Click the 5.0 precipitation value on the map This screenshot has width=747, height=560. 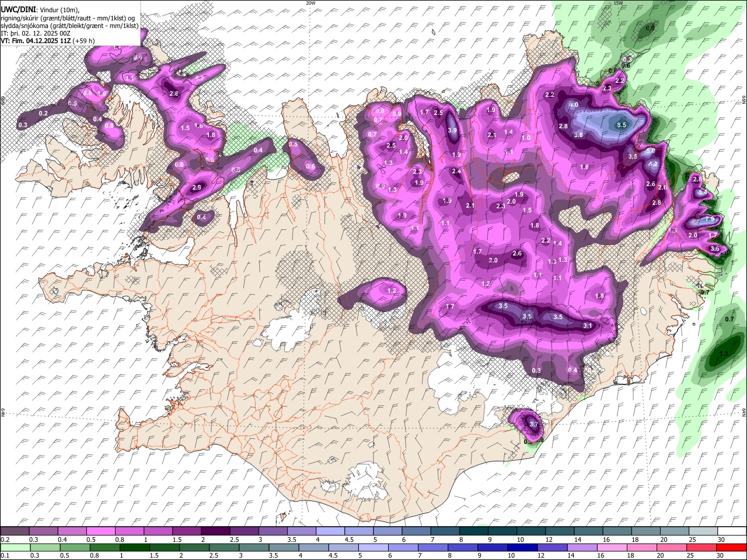(651, 150)
